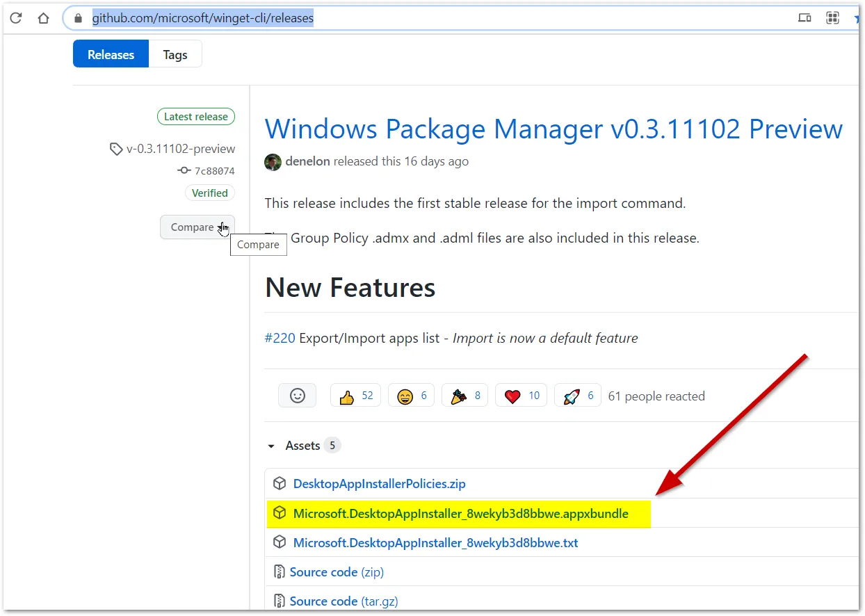The height and width of the screenshot is (616, 865).
Task: Click package icon beside the .txt asset
Action: [279, 542]
